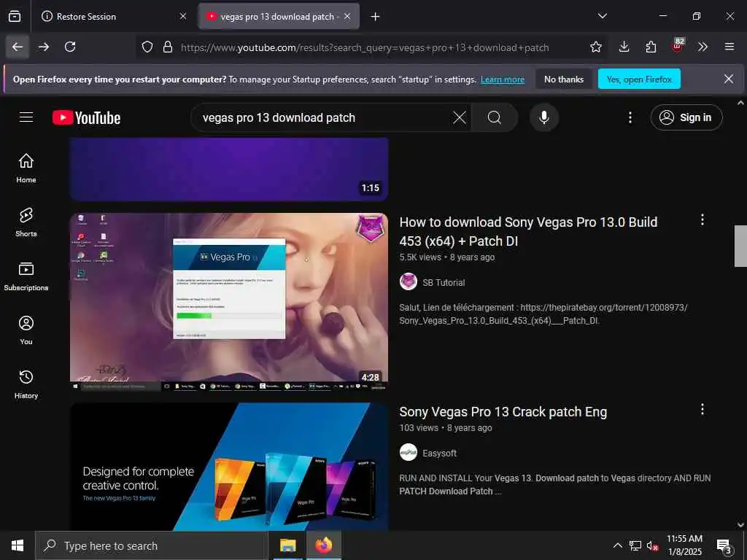Click the magnifier search button
Image resolution: width=747 pixels, height=560 pixels.
pyautogui.click(x=494, y=117)
